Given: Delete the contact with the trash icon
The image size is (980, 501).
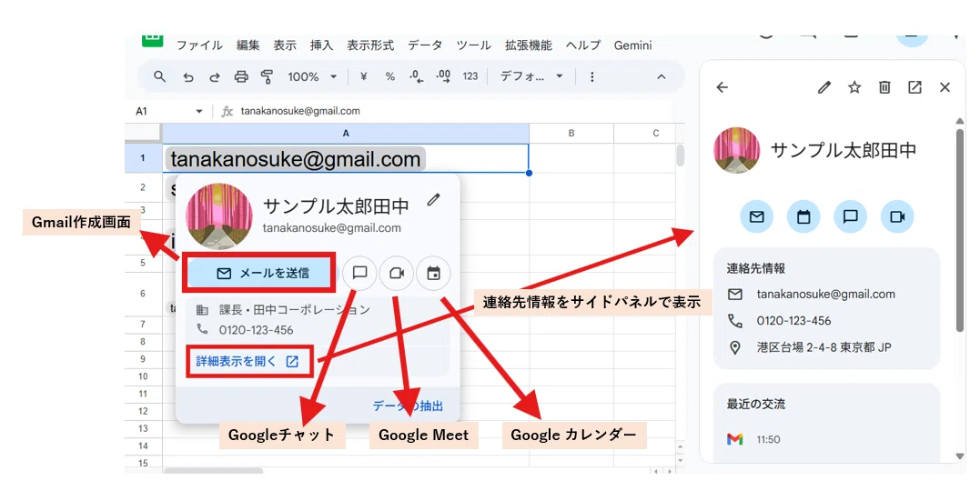Looking at the screenshot, I should (884, 87).
